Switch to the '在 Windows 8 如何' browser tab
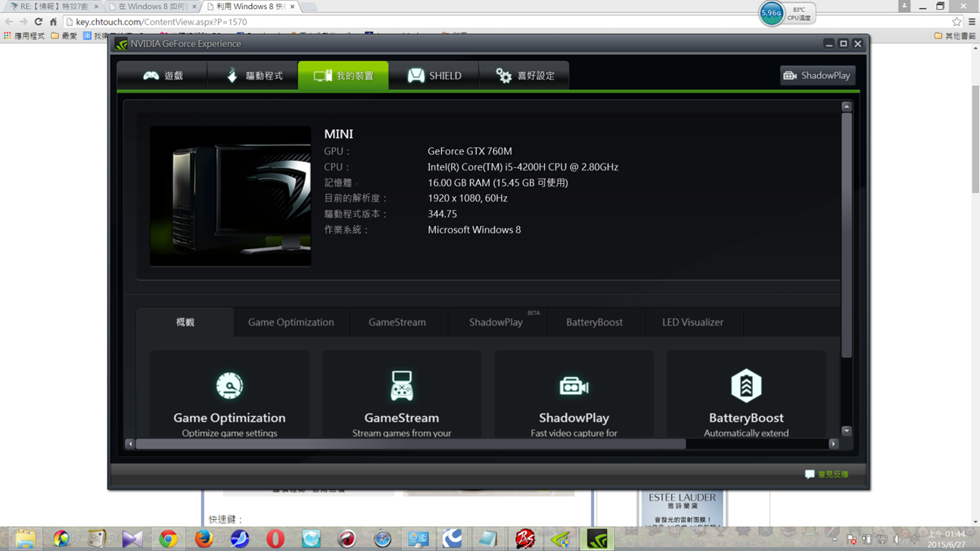The width and height of the screenshot is (980, 551). tap(151, 6)
